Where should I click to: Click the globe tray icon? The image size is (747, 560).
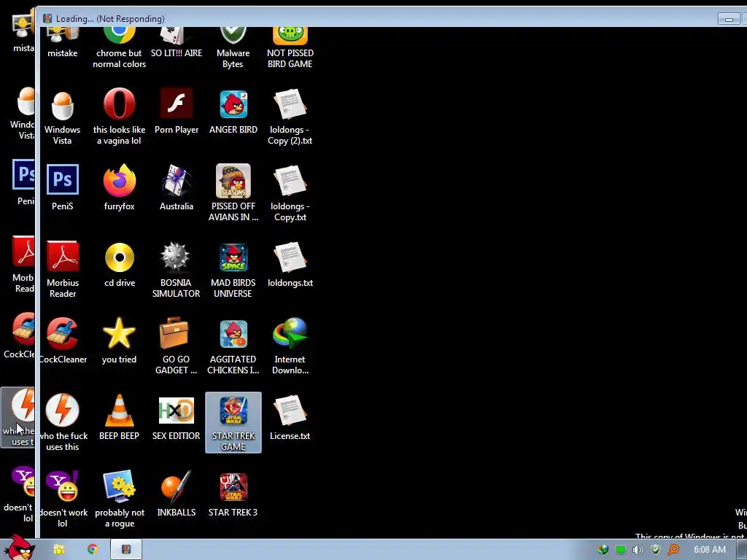click(x=603, y=550)
